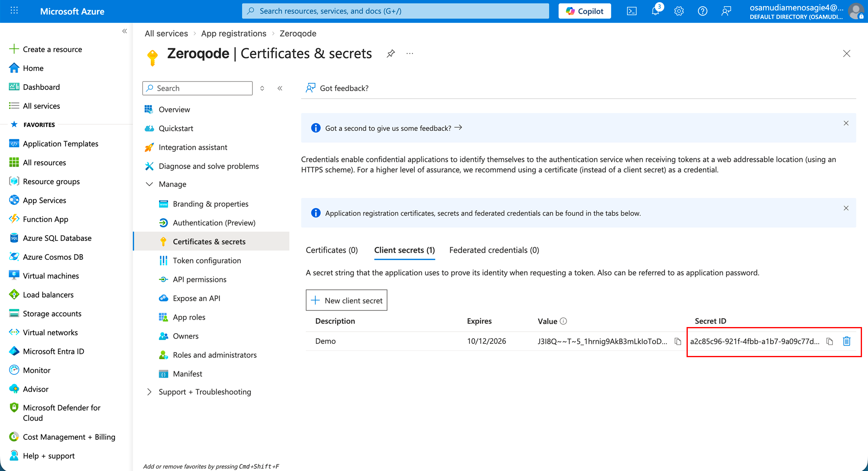This screenshot has height=471, width=868.
Task: Click New client secret button
Action: [346, 300]
